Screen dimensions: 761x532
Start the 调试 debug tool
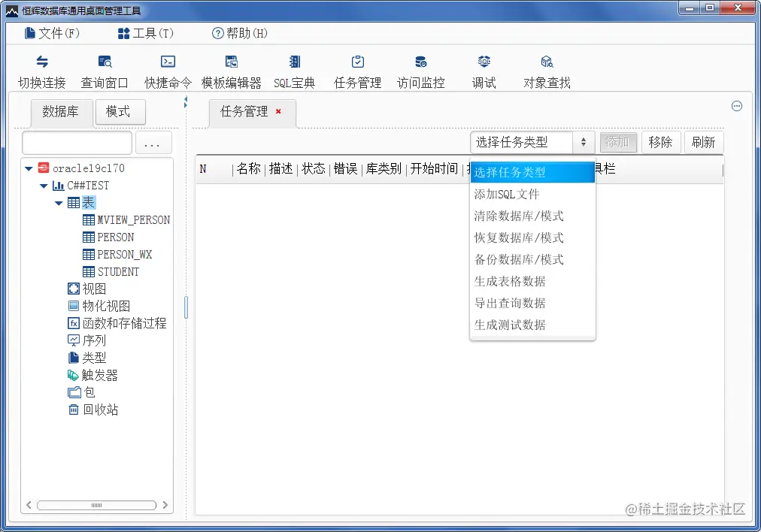coord(484,62)
